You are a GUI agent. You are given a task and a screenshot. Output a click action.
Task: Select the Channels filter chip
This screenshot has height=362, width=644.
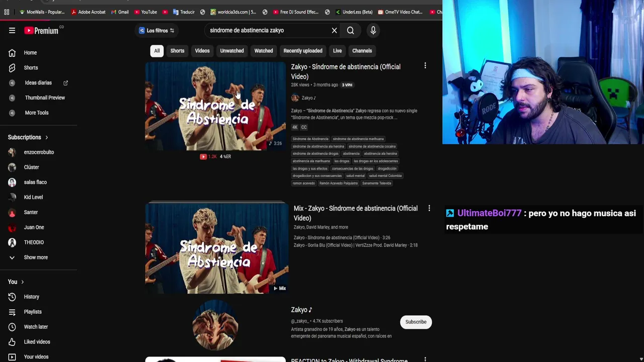pyautogui.click(x=362, y=51)
